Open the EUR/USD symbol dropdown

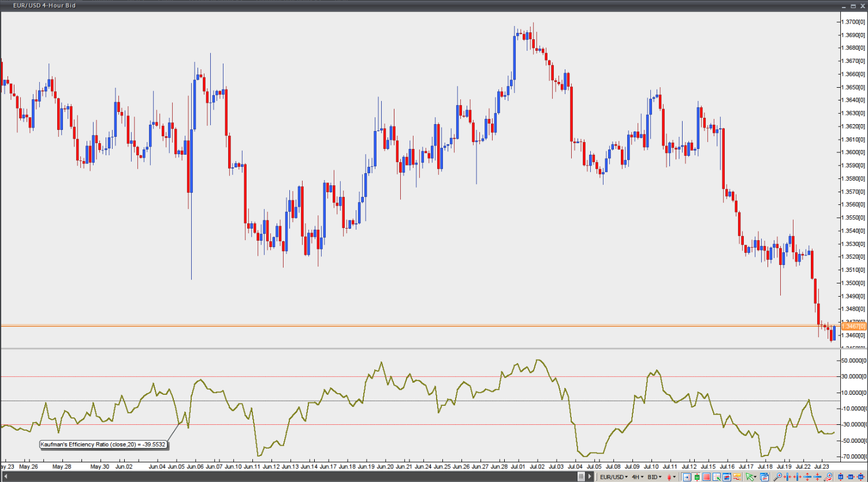coord(614,477)
